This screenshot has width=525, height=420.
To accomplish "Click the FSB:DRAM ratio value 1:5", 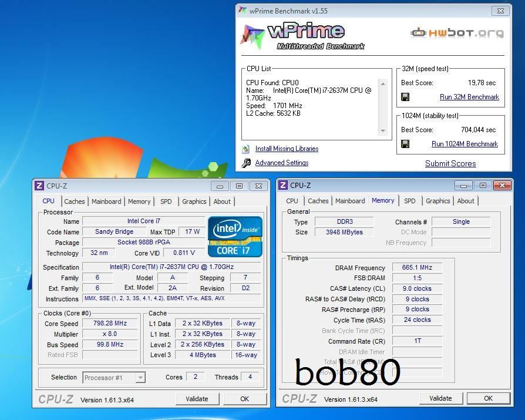I will [417, 278].
